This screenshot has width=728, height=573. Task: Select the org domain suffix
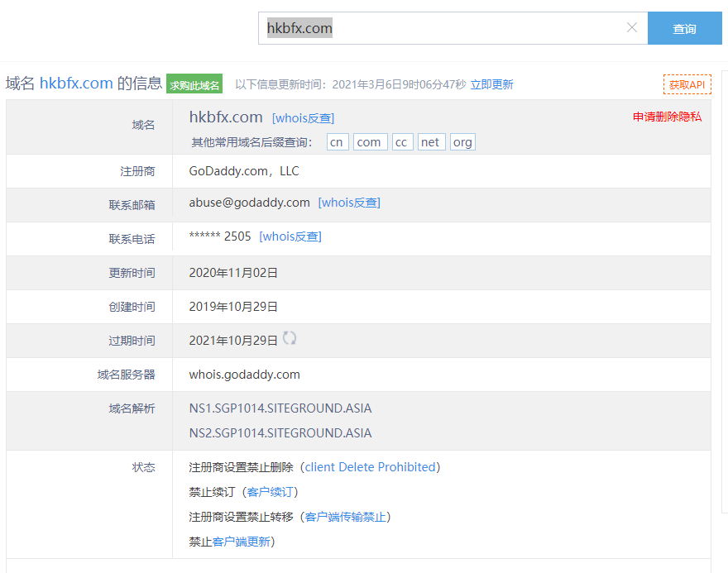[x=462, y=142]
